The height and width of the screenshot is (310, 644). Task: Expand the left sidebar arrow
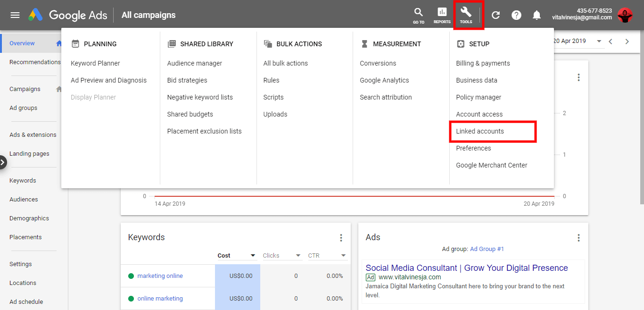[3, 162]
